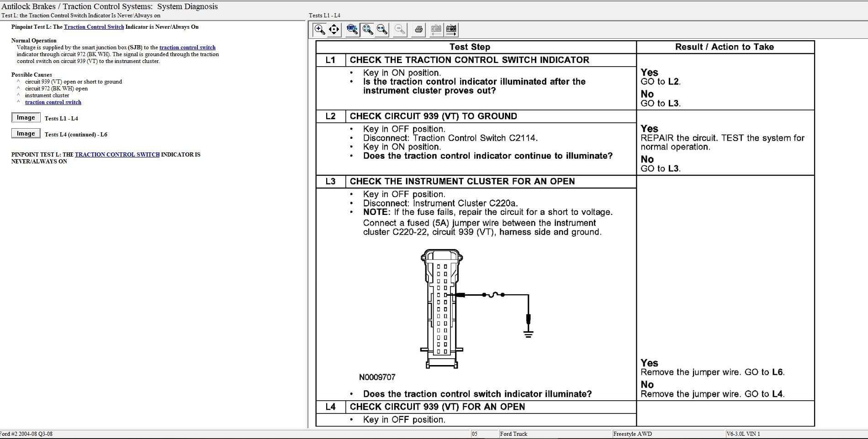Screen dimensions: 868x439
Task: Click the fit-to-window zoom icon
Action: (367, 30)
